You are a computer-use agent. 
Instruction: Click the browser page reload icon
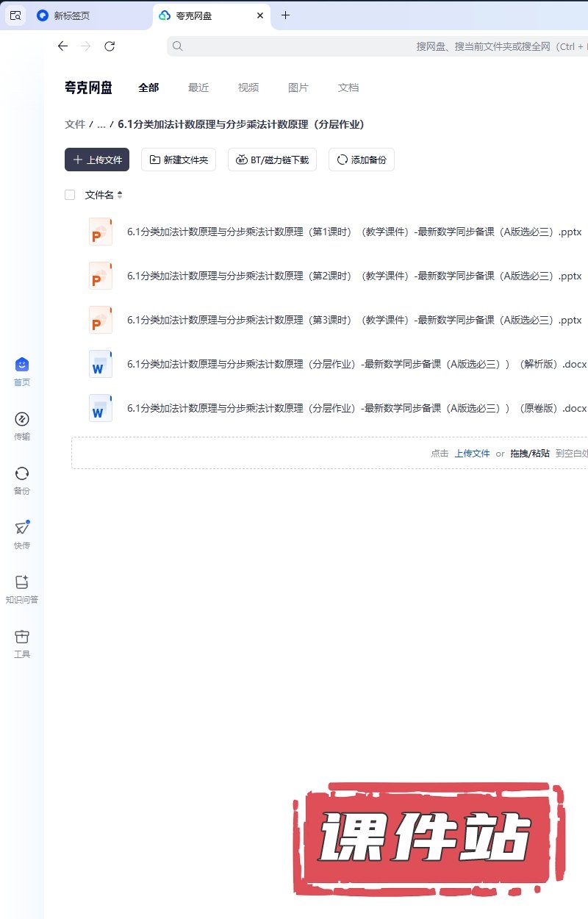110,46
